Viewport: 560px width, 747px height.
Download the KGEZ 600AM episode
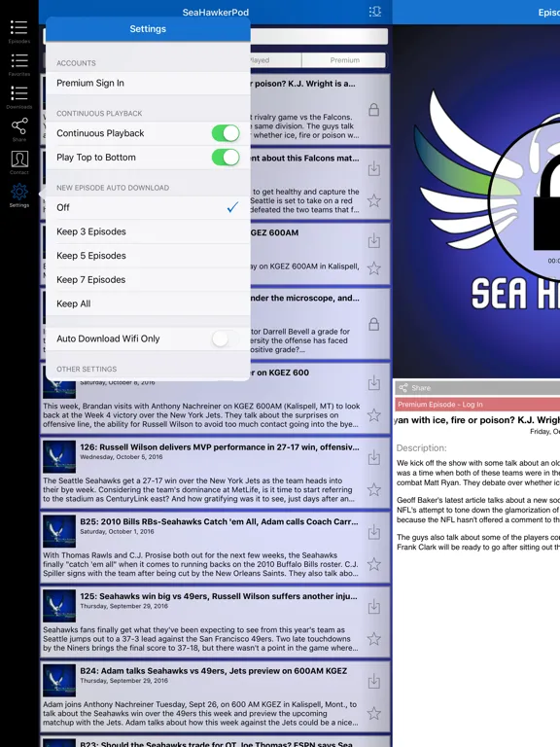tap(373, 240)
